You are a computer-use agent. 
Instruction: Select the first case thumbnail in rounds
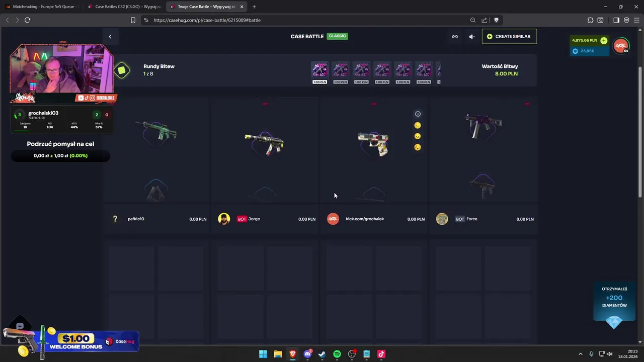click(x=319, y=72)
